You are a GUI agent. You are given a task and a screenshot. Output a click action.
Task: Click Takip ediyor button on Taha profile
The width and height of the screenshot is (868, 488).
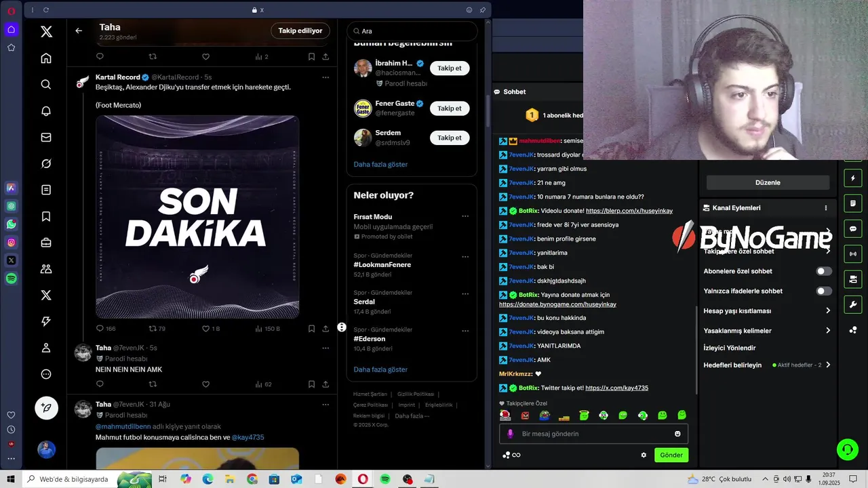[300, 30]
